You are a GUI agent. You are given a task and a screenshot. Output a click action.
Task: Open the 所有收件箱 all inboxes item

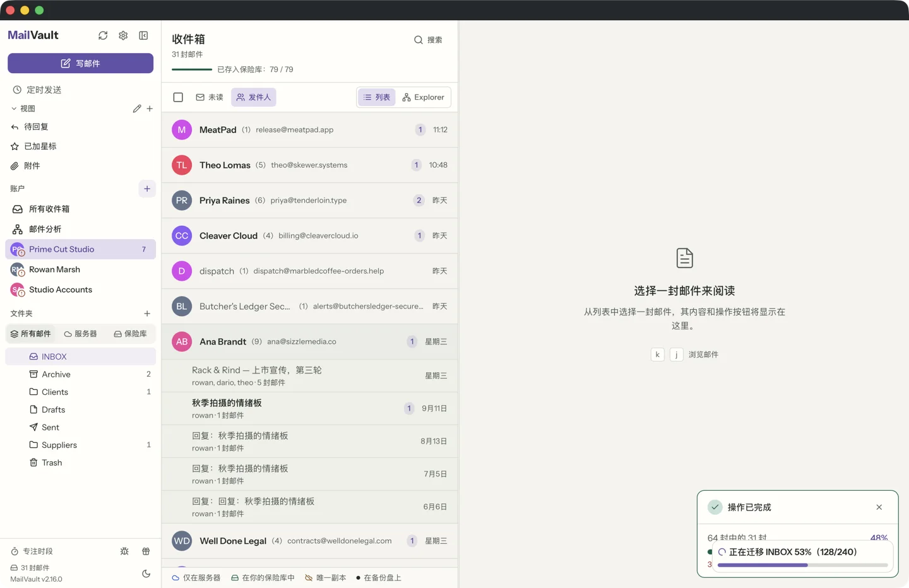(x=80, y=209)
